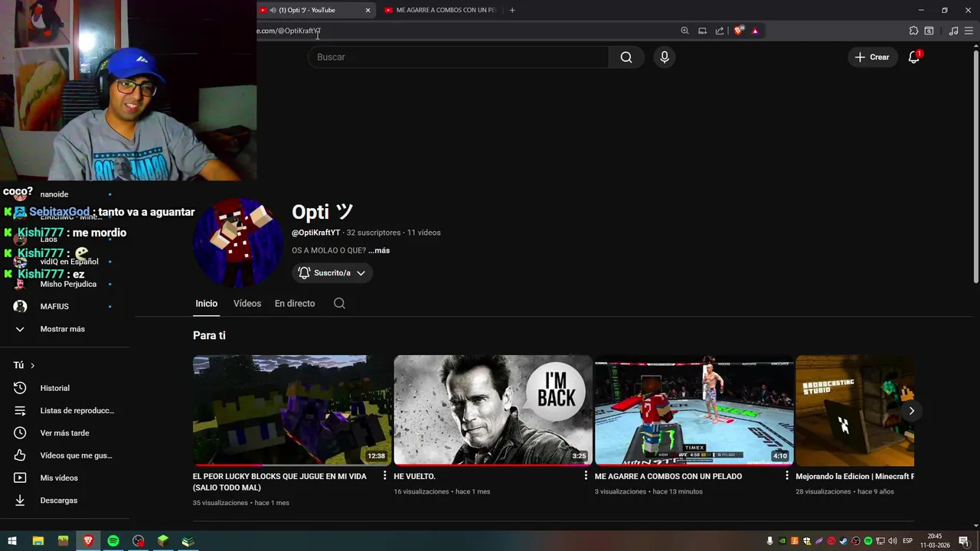Image resolution: width=980 pixels, height=551 pixels.
Task: Click the share page icon in address bar
Action: (720, 31)
